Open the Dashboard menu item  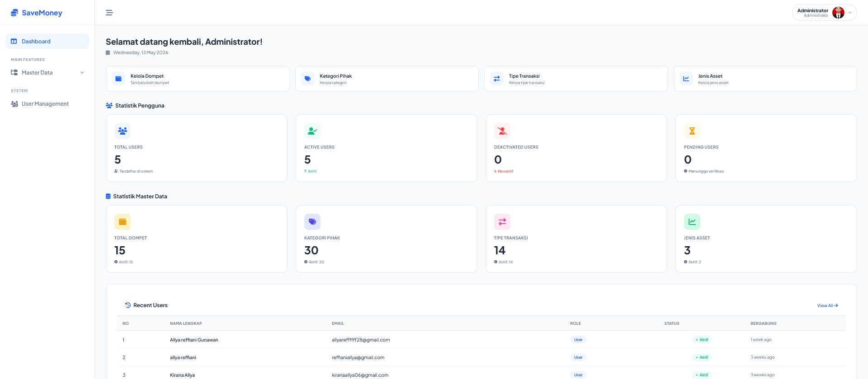click(47, 41)
